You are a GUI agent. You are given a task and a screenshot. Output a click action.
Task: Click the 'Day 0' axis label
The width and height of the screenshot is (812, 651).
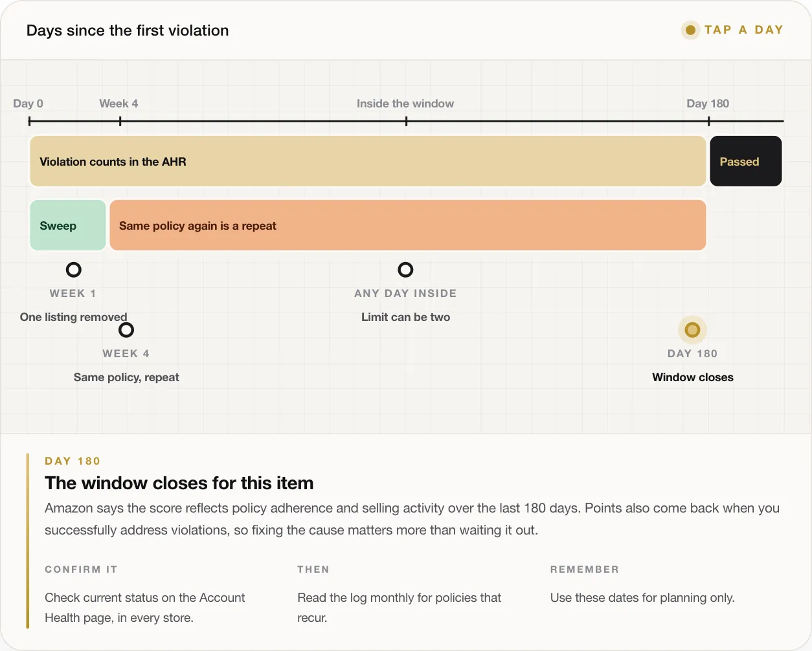28,104
